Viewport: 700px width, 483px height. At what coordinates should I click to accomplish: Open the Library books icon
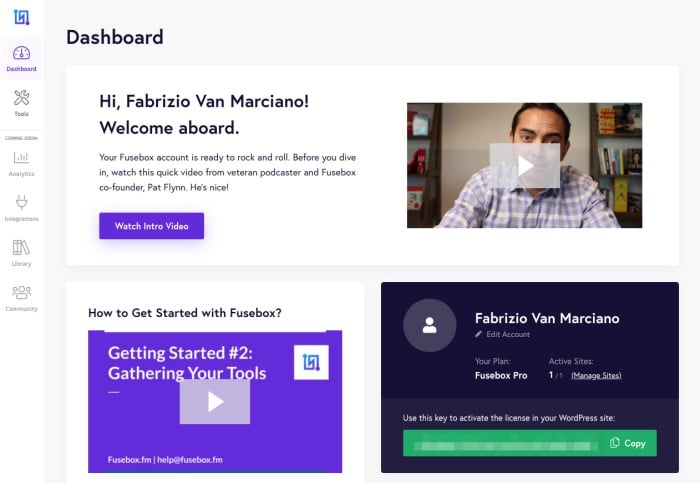click(x=21, y=248)
